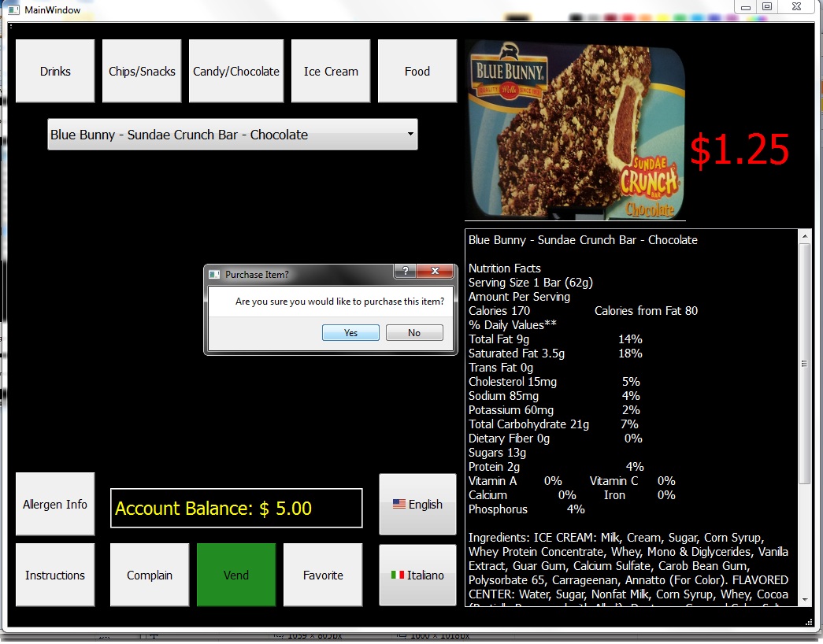Open the Instructions screen
Image resolution: width=823 pixels, height=644 pixels.
[x=55, y=575]
